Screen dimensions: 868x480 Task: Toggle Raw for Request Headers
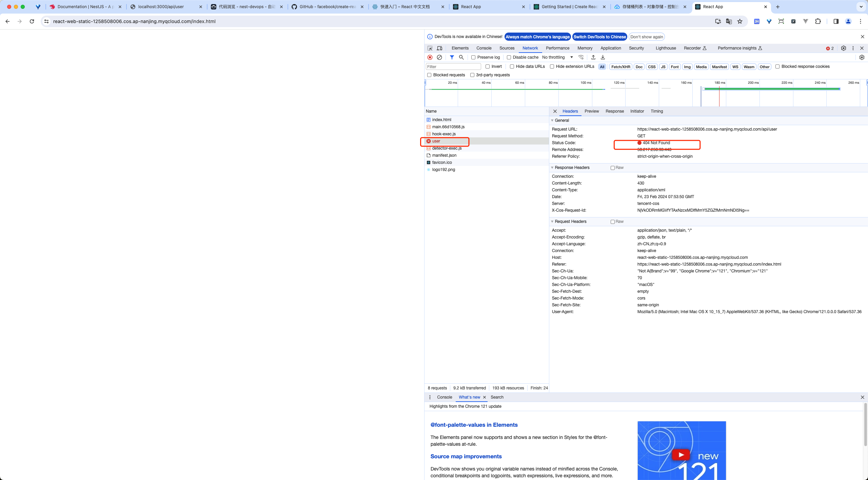[x=613, y=222]
